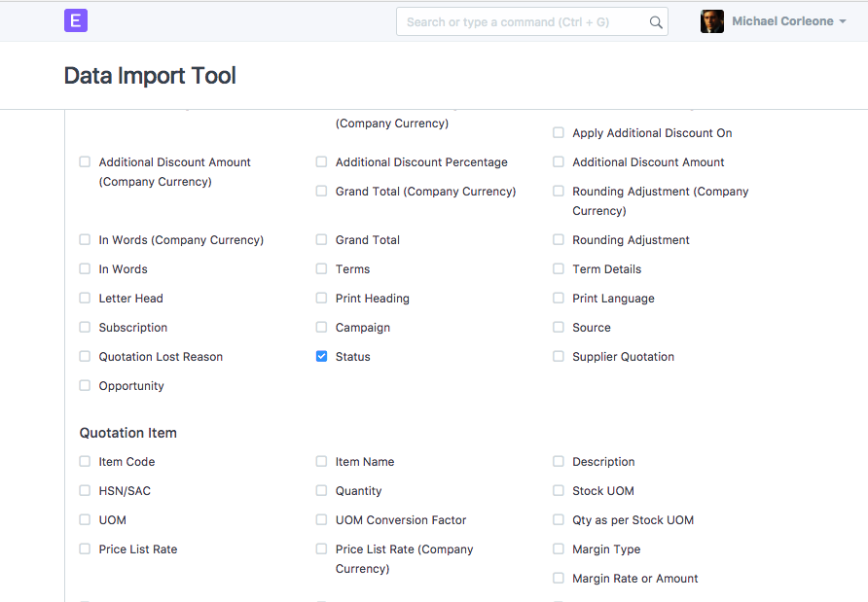Screen dimensions: 868x602
Task: Check In Words (Company Currency)
Action: pos(85,239)
